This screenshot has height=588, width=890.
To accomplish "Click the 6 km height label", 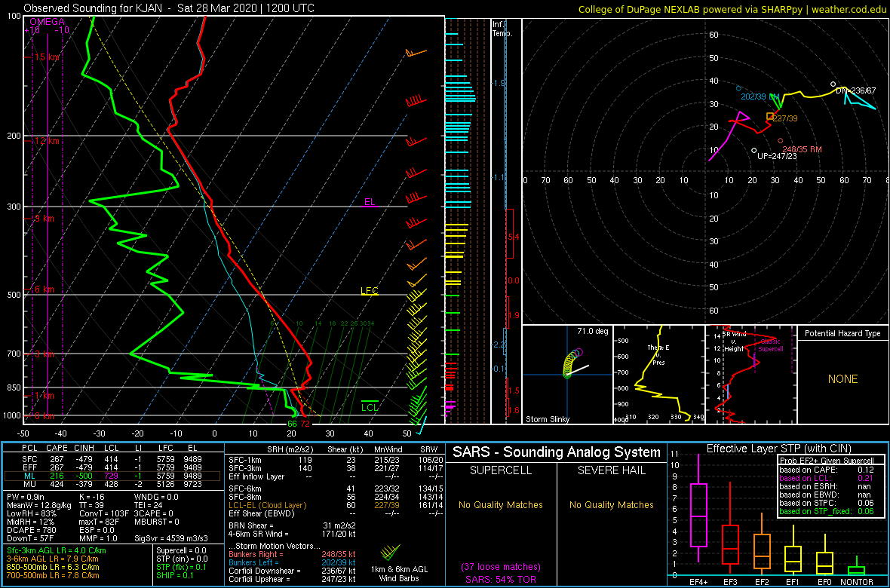I will (x=44, y=289).
